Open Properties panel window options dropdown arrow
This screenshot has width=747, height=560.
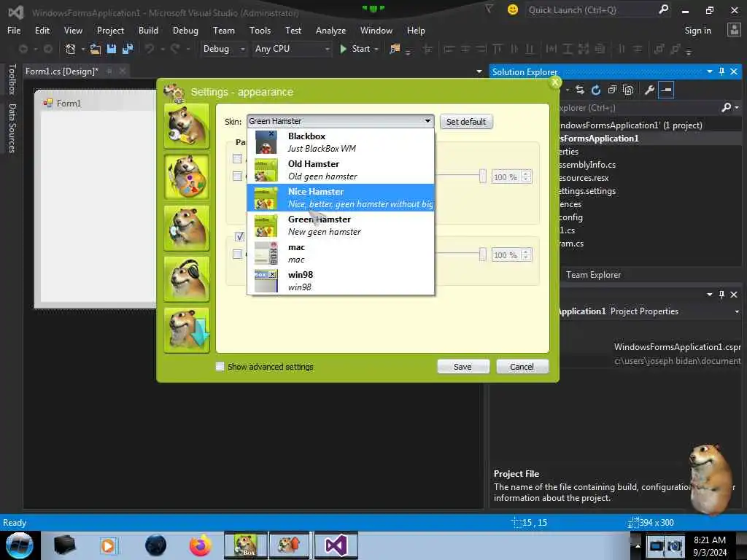click(709, 295)
